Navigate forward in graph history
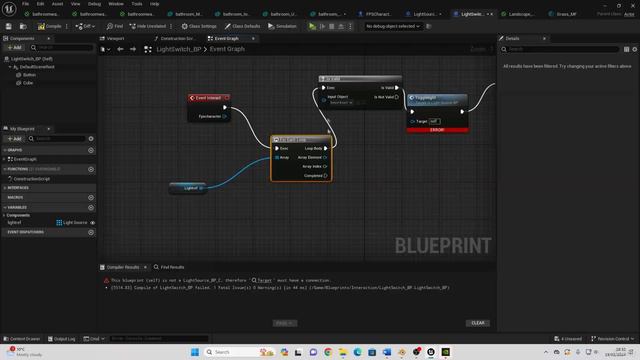Image resolution: width=640 pixels, height=360 pixels. pos(133,49)
